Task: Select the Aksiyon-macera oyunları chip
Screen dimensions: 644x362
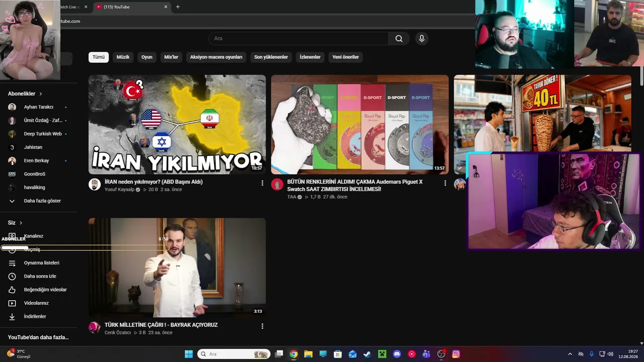Action: pos(216,57)
